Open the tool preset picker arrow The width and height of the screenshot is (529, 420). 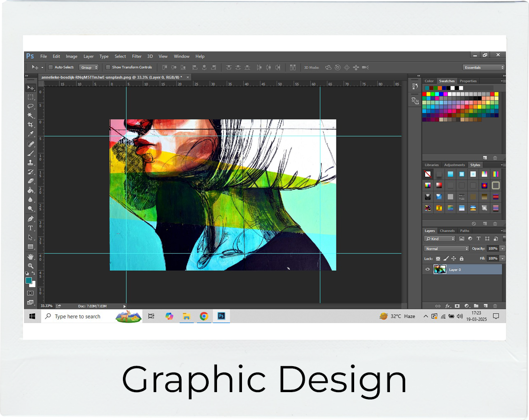click(42, 68)
